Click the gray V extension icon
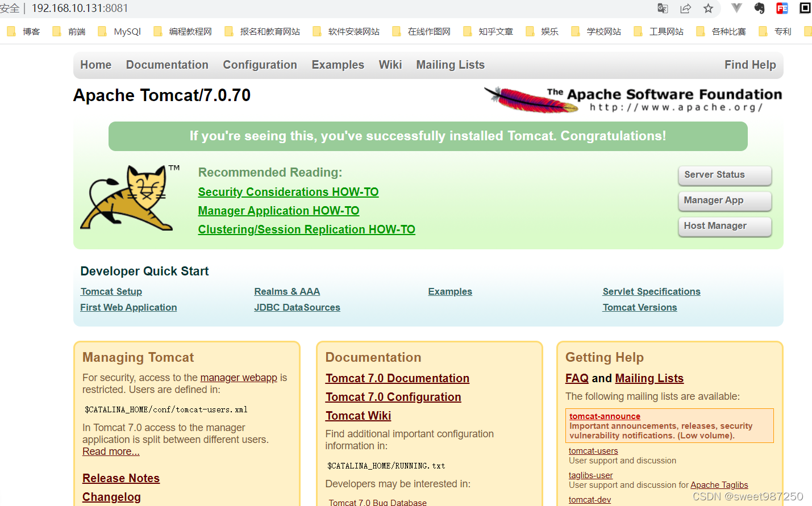Viewport: 812px width, 506px height. (x=736, y=8)
